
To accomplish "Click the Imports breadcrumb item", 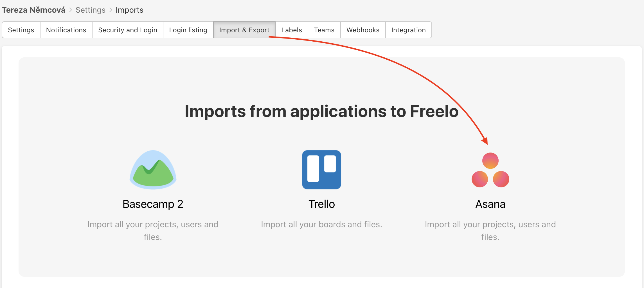I will (x=129, y=10).
